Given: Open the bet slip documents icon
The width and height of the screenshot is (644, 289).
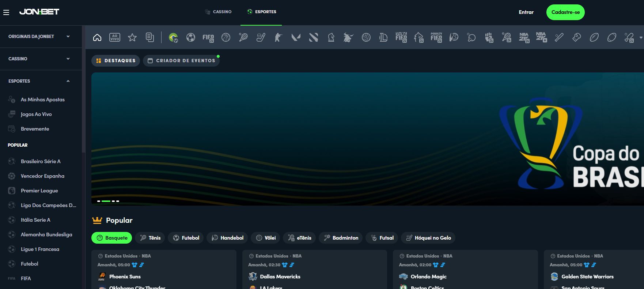Looking at the screenshot, I should pyautogui.click(x=150, y=37).
